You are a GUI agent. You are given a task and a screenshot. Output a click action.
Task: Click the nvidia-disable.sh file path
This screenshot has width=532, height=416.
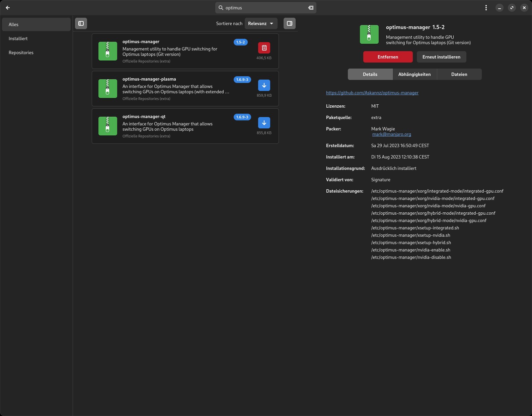411,257
